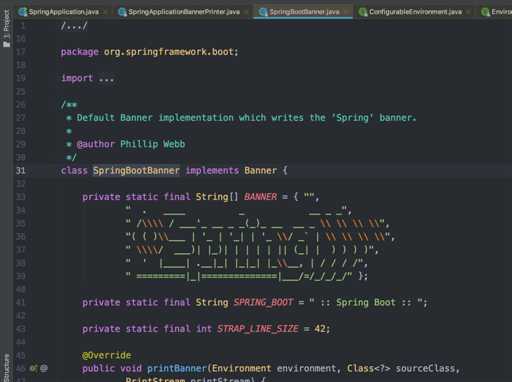Select the SpringBootBanner.java tab

click(x=304, y=12)
